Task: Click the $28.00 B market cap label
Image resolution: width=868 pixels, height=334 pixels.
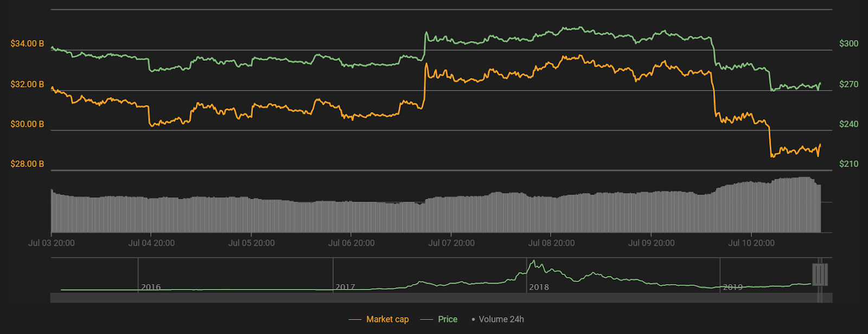Action: tap(27, 164)
